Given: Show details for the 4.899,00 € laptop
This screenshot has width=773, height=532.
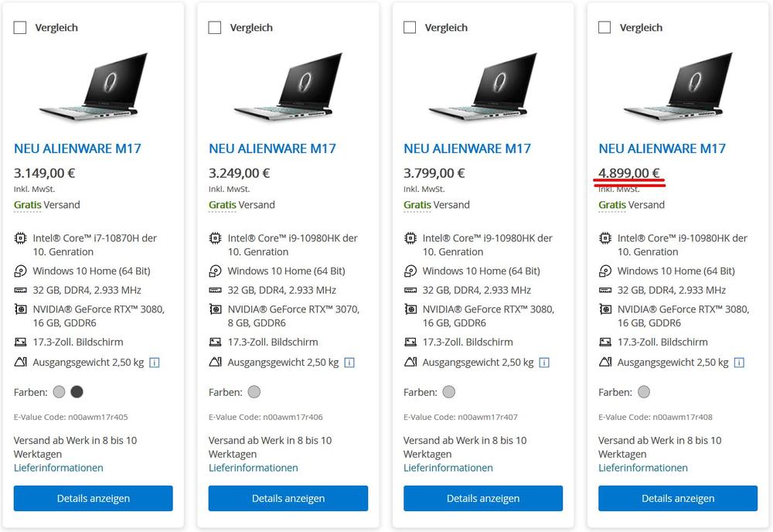Looking at the screenshot, I should (x=678, y=499).
